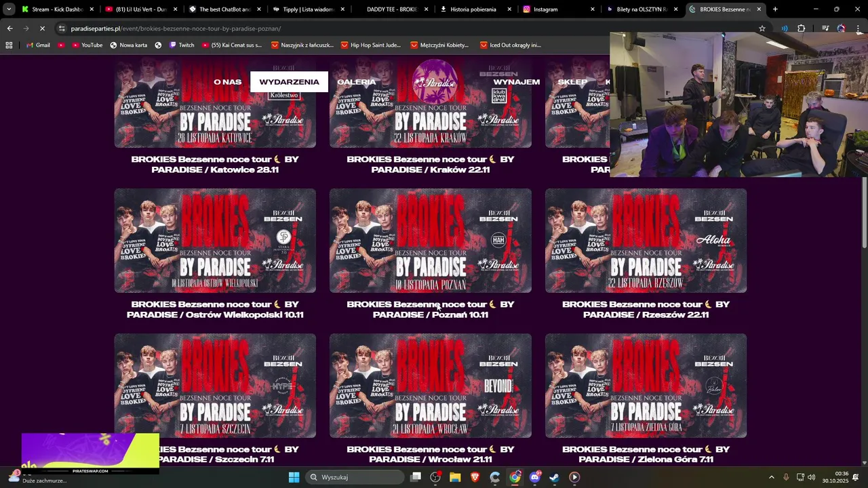
Task: Show hidden system tray icons chevron
Action: tap(771, 477)
